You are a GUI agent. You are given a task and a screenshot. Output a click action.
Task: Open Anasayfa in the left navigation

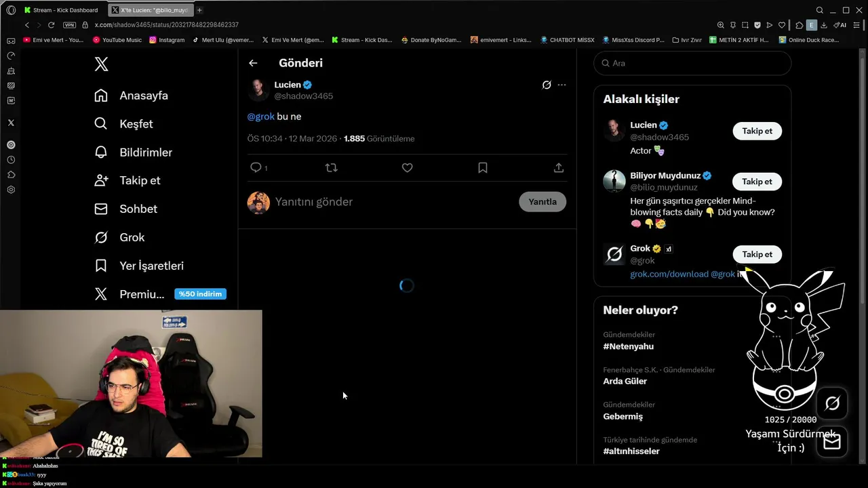tap(132, 96)
